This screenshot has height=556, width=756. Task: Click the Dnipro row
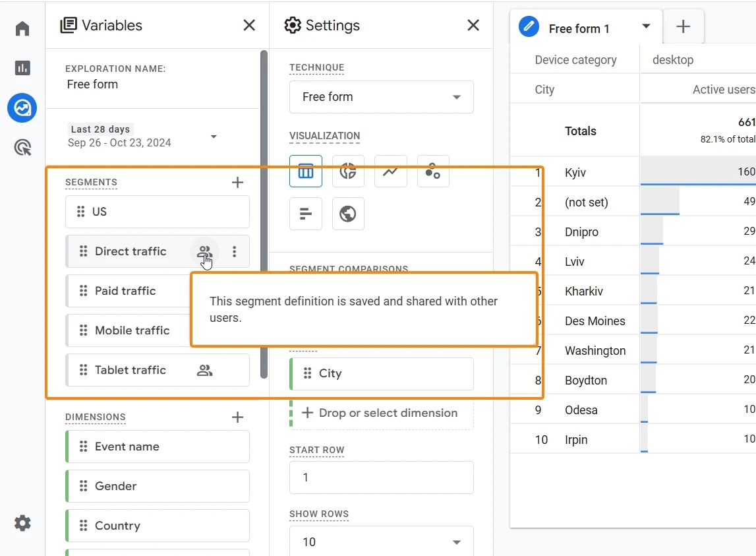[633, 232]
